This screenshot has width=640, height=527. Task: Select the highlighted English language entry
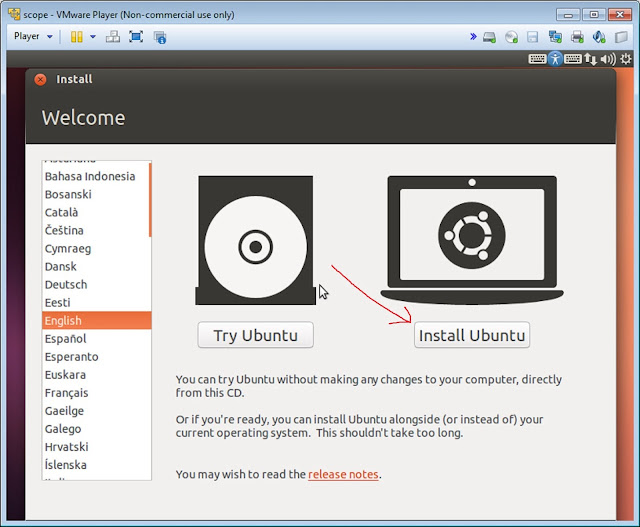pos(96,320)
